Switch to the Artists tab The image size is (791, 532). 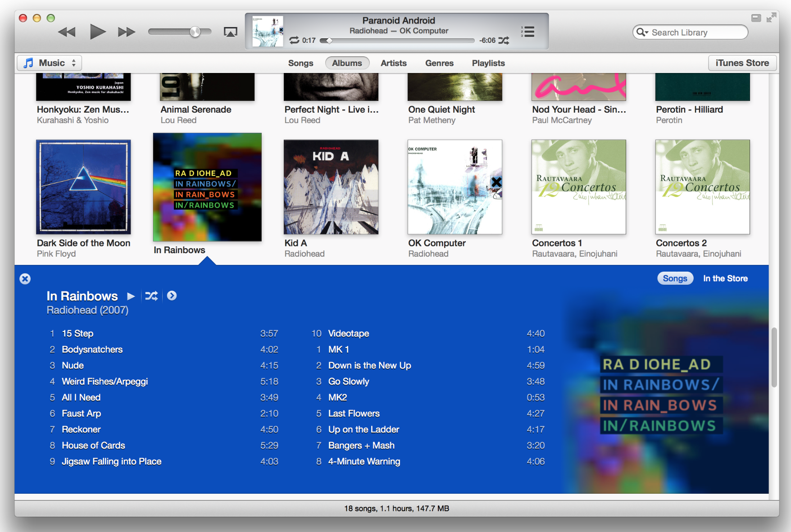pyautogui.click(x=393, y=63)
